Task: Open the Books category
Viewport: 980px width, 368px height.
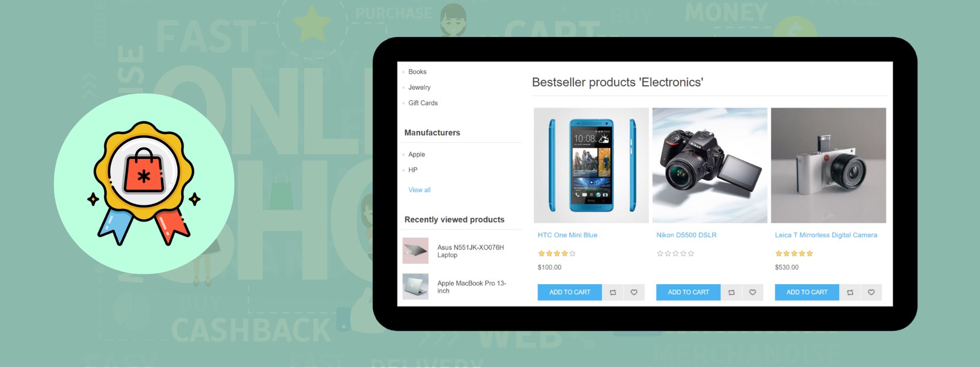Action: pos(417,72)
